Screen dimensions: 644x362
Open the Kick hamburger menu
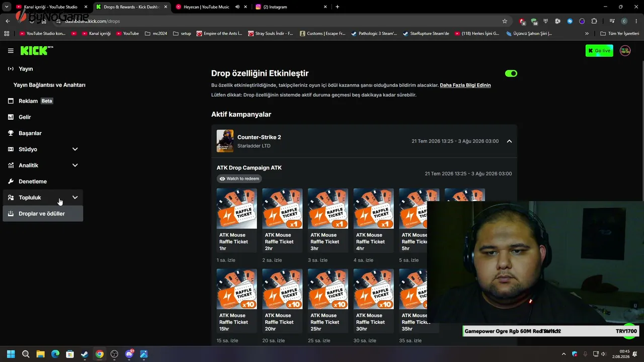click(x=11, y=51)
